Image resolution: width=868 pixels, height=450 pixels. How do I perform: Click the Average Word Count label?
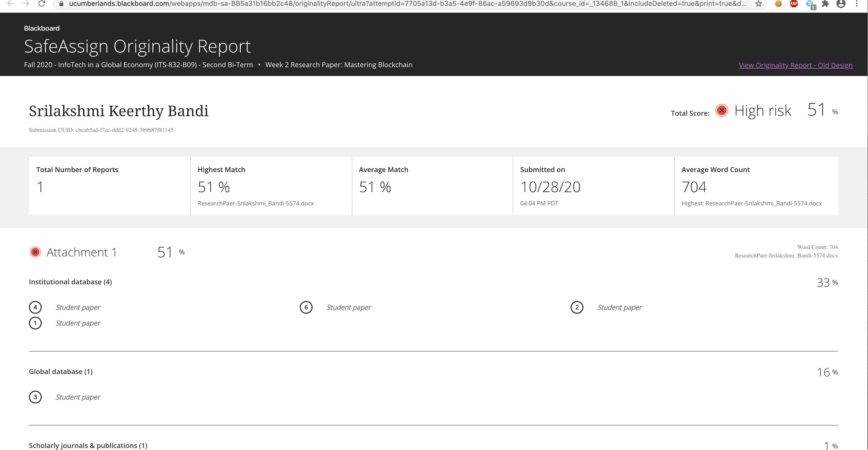click(x=716, y=170)
